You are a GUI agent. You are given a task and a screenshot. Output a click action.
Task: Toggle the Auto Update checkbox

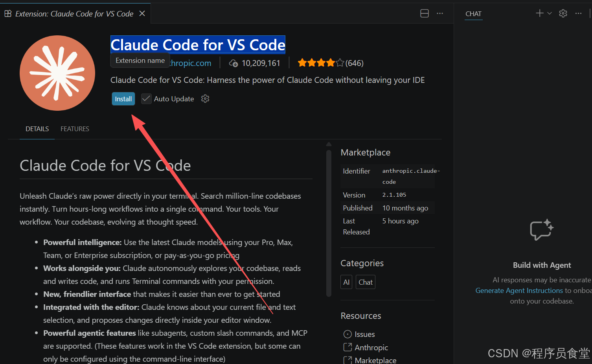pyautogui.click(x=146, y=99)
